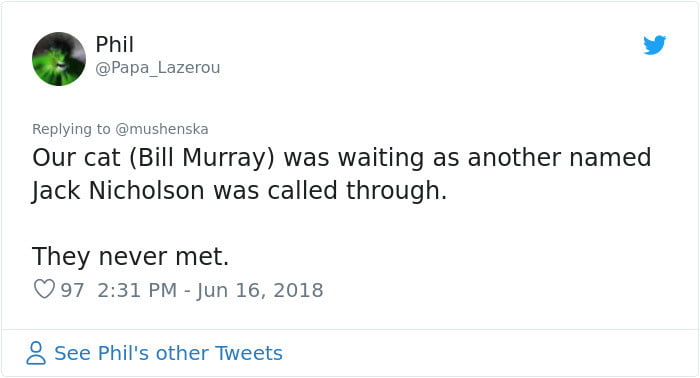Screen dimensions: 700x378
Task: Click the name Jack Nicholson in the tweet
Action: pyautogui.click(x=118, y=191)
